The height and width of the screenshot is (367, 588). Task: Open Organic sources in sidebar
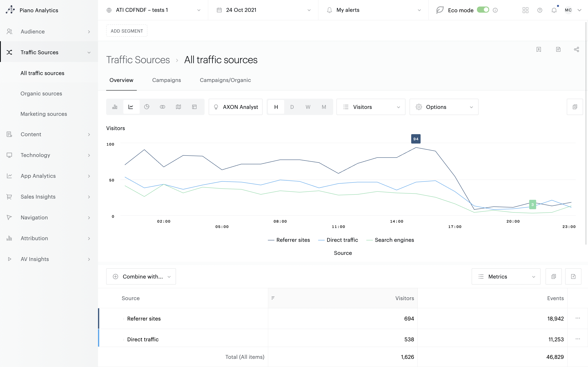click(x=41, y=93)
